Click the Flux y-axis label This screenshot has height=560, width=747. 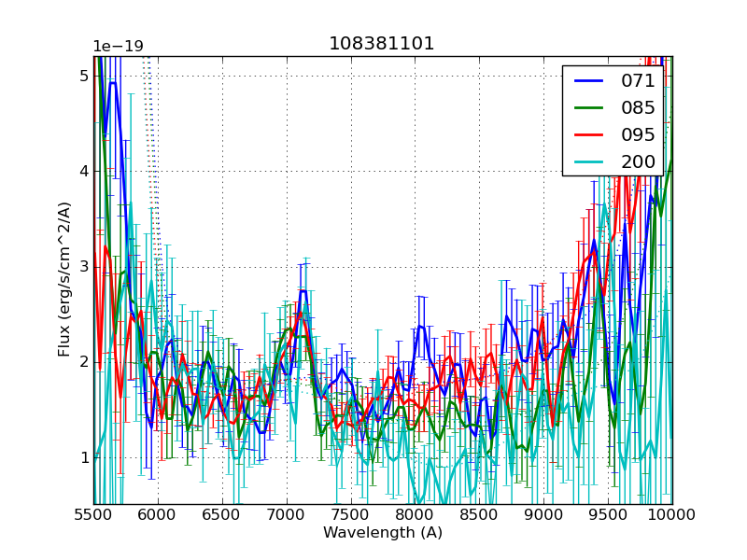point(64,279)
